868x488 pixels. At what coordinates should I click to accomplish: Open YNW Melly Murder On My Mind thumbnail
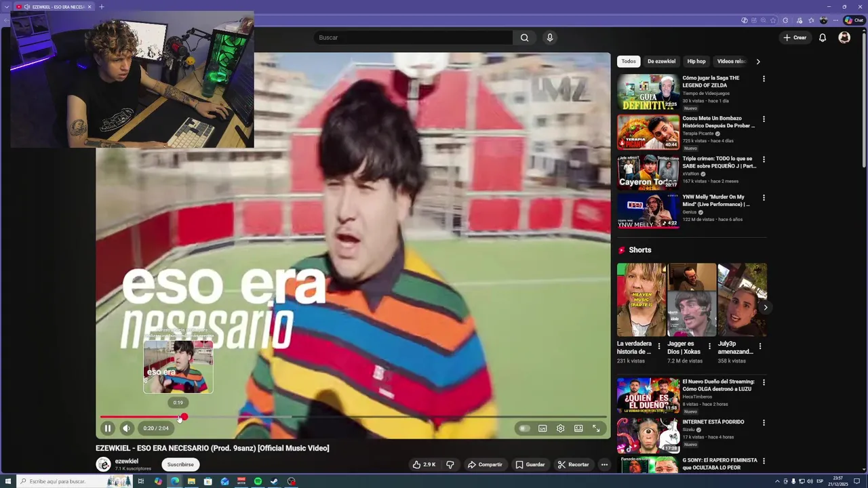coord(648,211)
